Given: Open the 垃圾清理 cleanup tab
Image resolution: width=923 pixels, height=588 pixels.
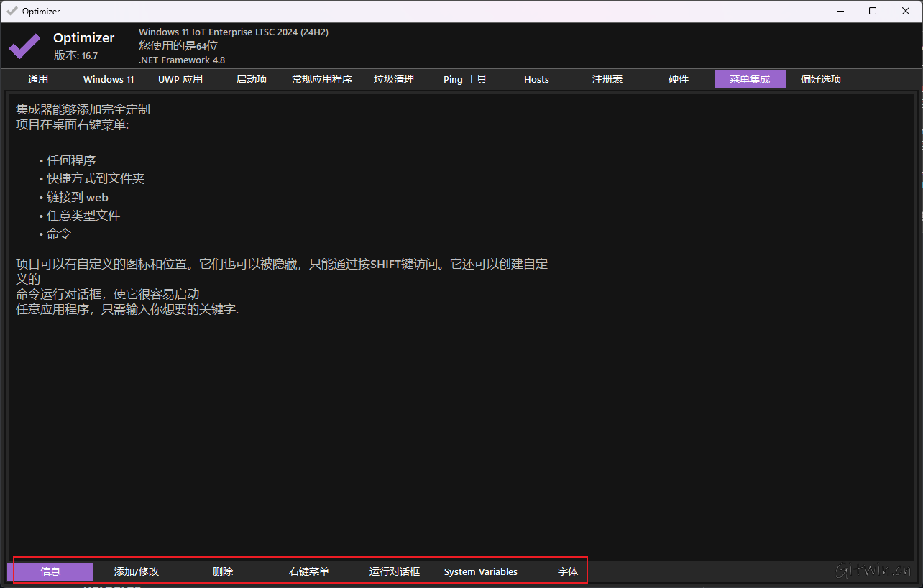Looking at the screenshot, I should pos(394,79).
